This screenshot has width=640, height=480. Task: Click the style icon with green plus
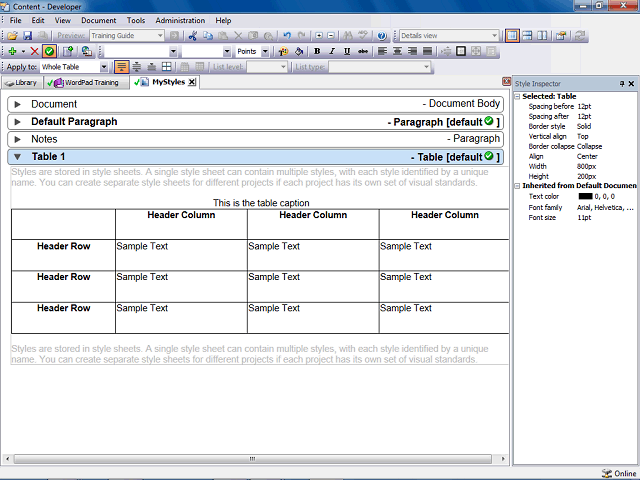coord(68,51)
